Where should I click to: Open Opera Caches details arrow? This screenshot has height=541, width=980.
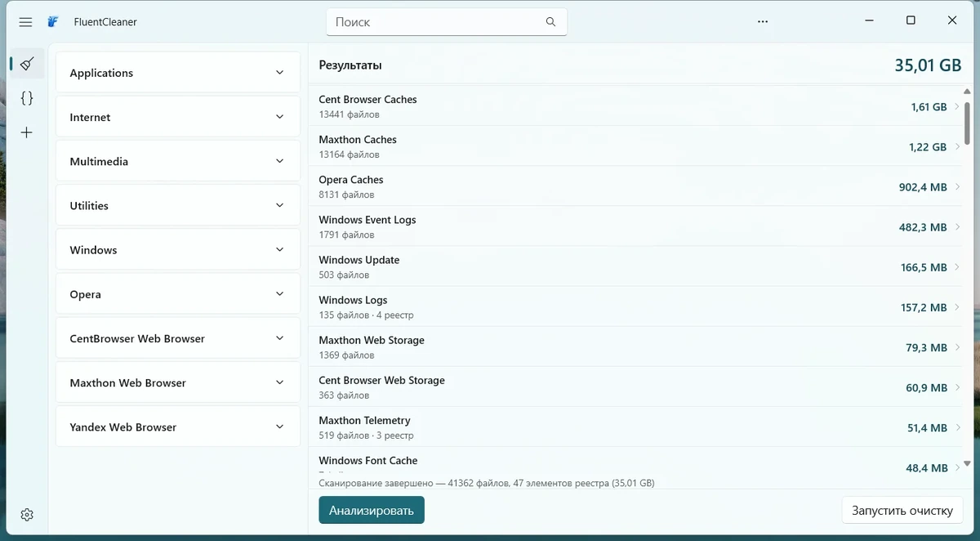957,187
